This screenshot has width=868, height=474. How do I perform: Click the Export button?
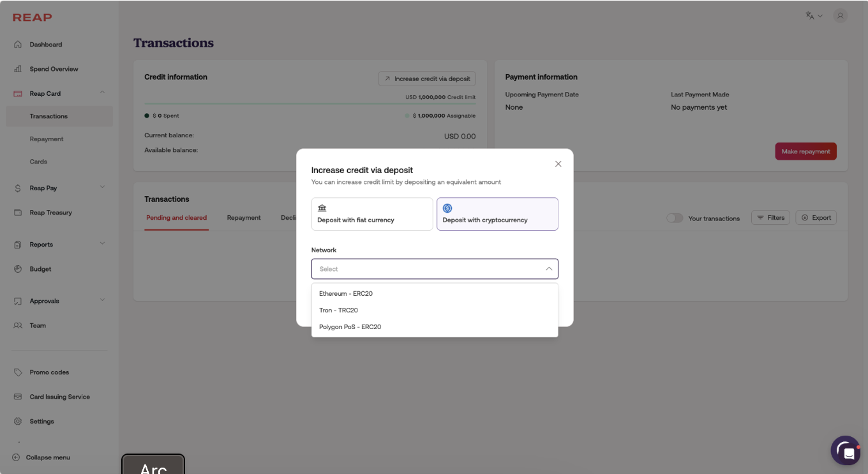pyautogui.click(x=816, y=218)
